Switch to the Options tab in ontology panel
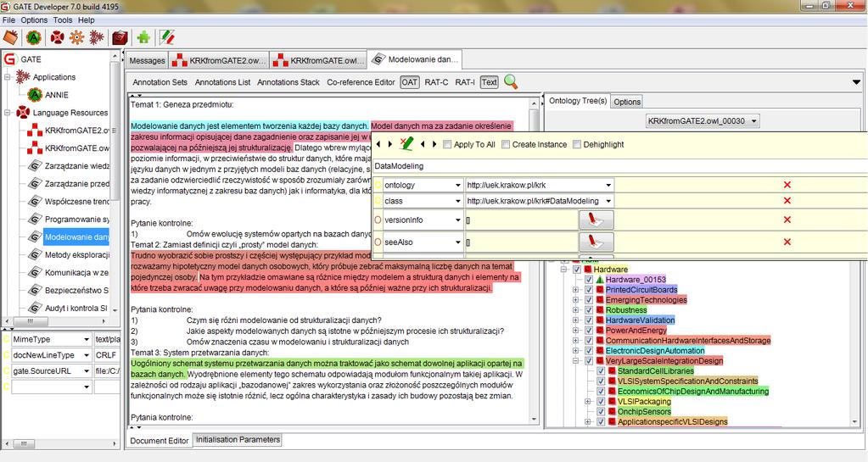The width and height of the screenshot is (868, 462). [x=627, y=102]
